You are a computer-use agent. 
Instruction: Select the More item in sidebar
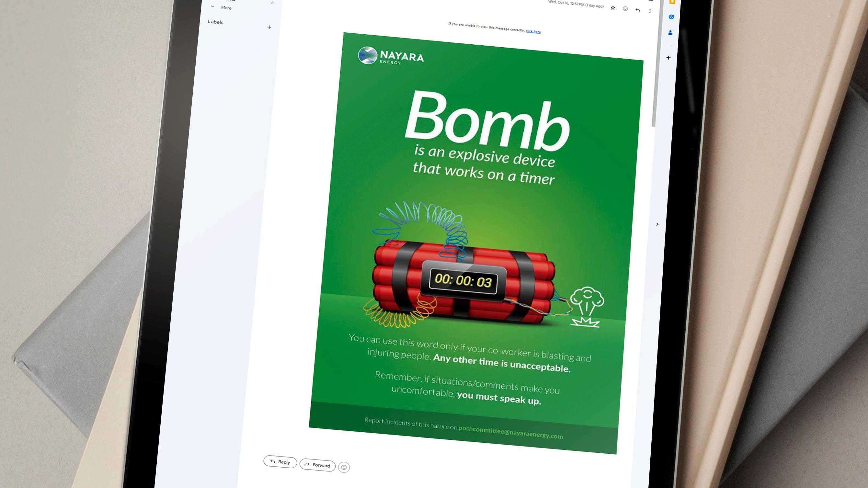226,8
